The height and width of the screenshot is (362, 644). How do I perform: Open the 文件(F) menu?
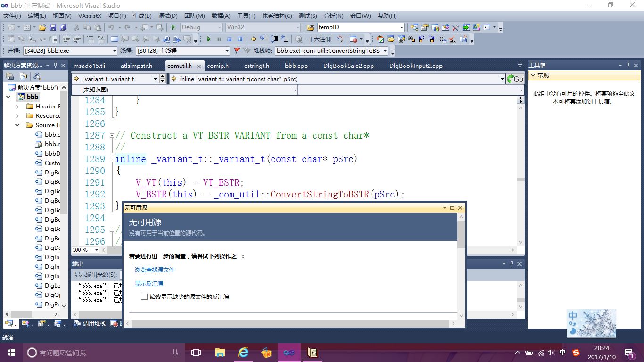pyautogui.click(x=12, y=16)
